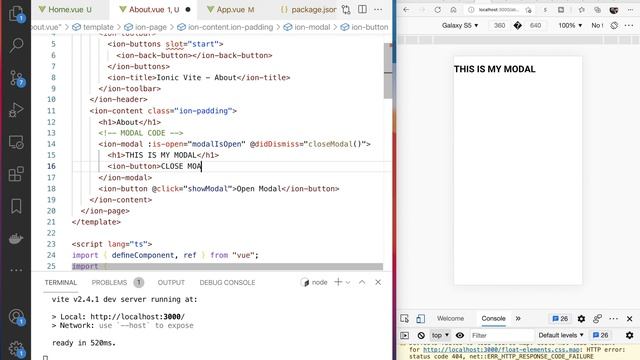Screen dimensions: 640x360
Task: Maximize the terminal panel with chevron
Action: [x=362, y=282]
